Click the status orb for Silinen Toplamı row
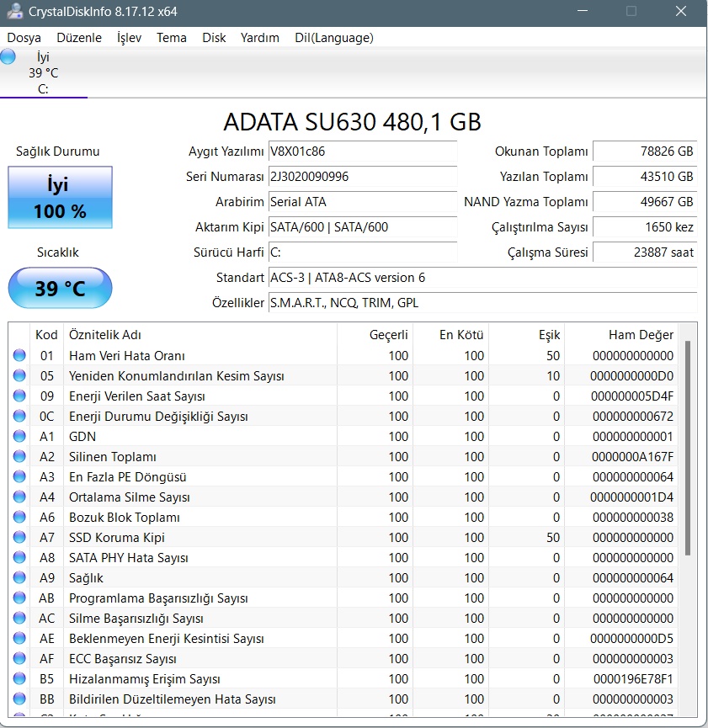This screenshot has height=728, width=708. (19, 456)
